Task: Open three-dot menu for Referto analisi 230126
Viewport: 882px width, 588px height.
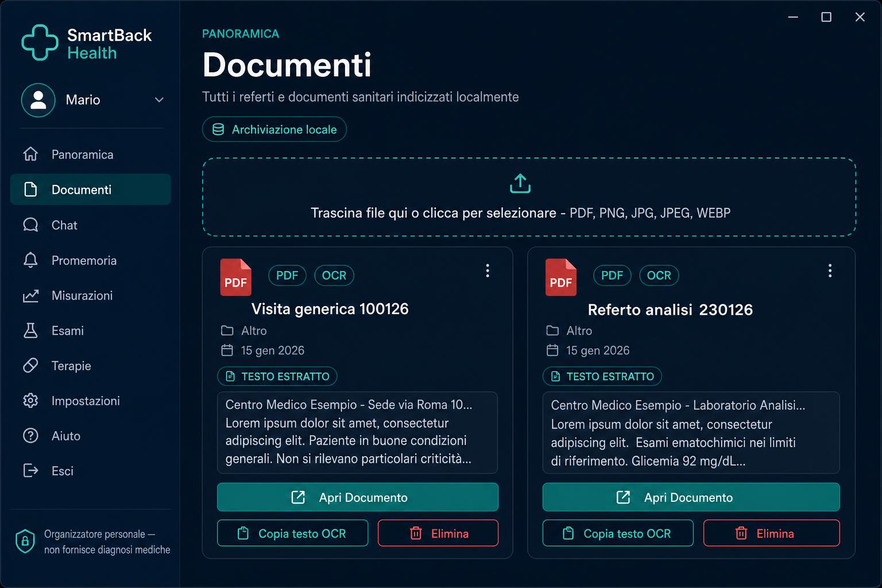Action: click(830, 270)
